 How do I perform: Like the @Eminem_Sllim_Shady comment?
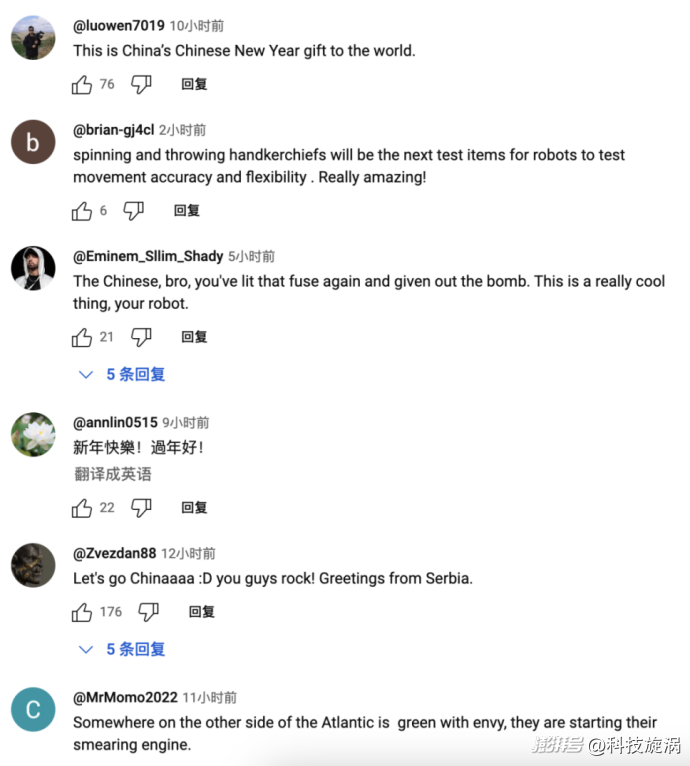click(82, 337)
